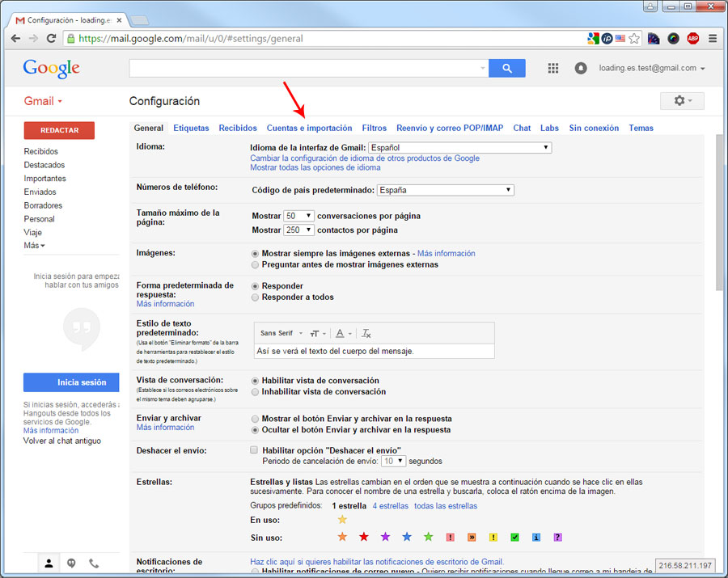Open the phone calls icon in chat
Image resolution: width=728 pixels, height=578 pixels.
coord(94,563)
